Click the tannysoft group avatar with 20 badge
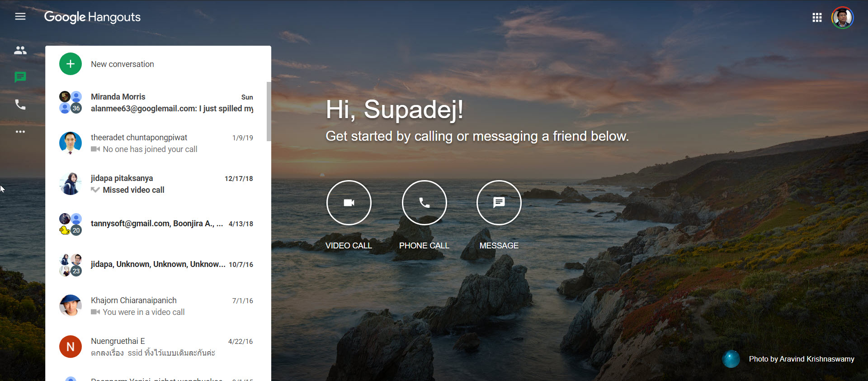868x381 pixels. (71, 224)
